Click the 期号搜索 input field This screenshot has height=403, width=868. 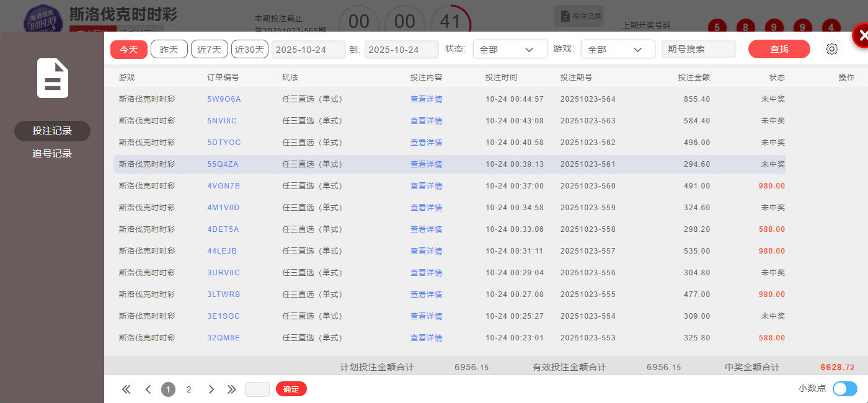click(698, 50)
